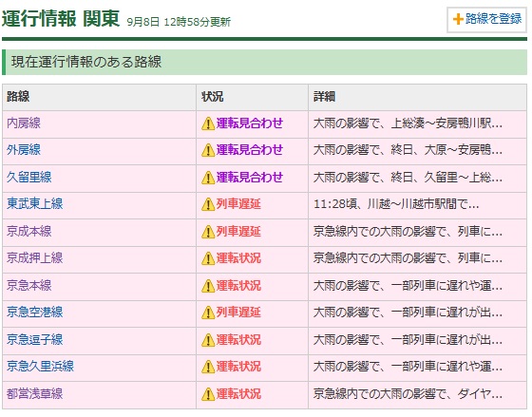The image size is (532, 417).
Task: Click warning icon in 京急空港線 row
Action: pos(208,313)
